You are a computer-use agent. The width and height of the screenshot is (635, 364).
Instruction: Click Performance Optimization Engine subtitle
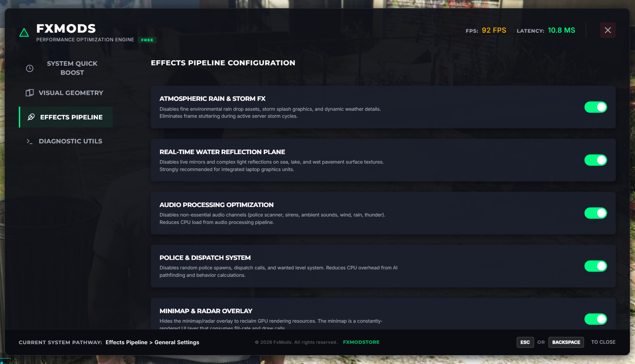coord(85,40)
